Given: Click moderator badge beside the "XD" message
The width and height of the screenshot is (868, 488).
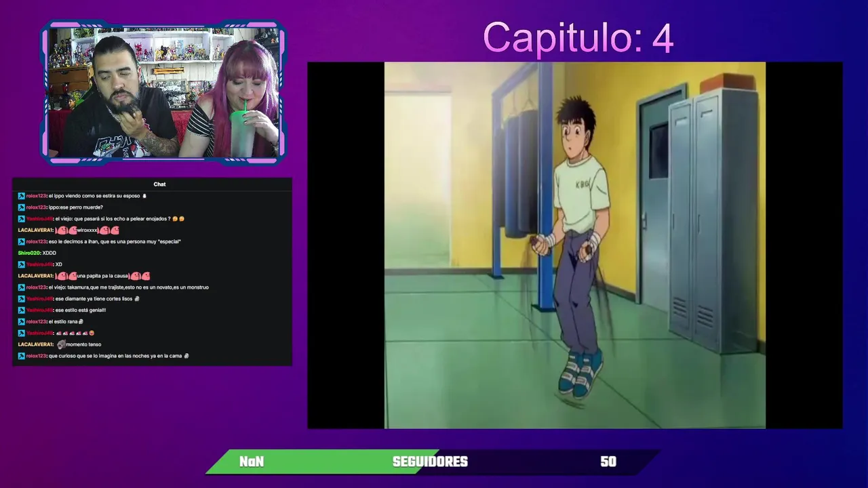Looking at the screenshot, I should 21,264.
